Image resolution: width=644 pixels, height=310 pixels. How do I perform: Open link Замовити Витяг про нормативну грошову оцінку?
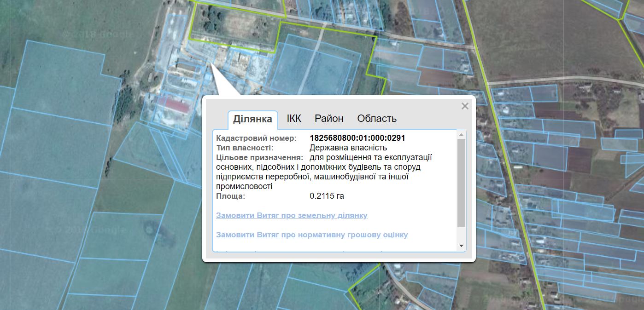tap(312, 235)
